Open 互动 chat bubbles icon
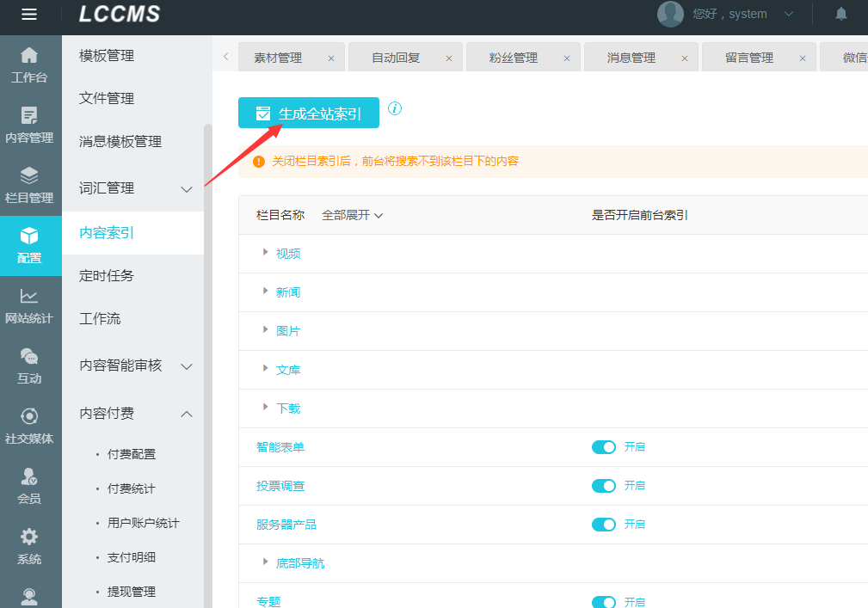868x608 pixels. 29,357
